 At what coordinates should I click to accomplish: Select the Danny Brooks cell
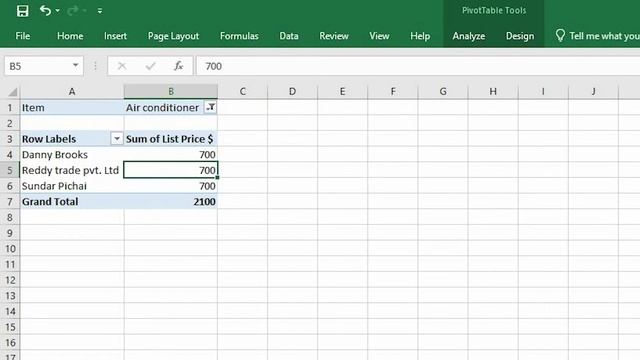point(72,155)
